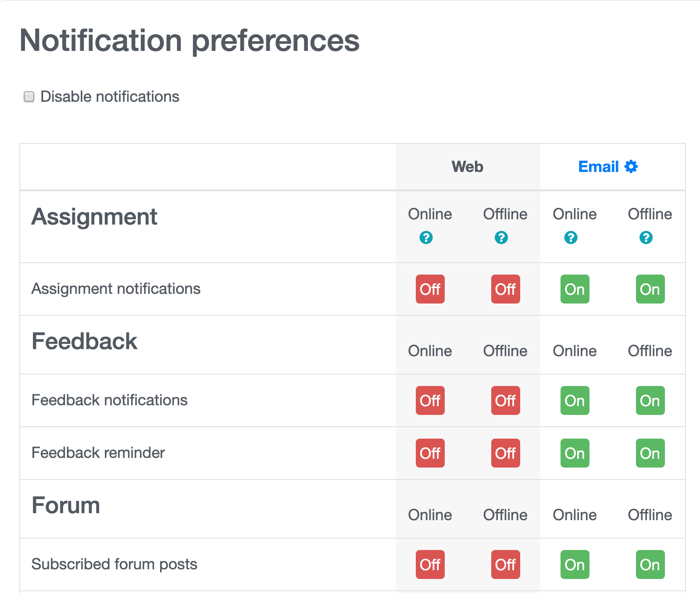Turn on Web Online for Assignment notifications
Screen dimensions: 700x593
(x=430, y=289)
